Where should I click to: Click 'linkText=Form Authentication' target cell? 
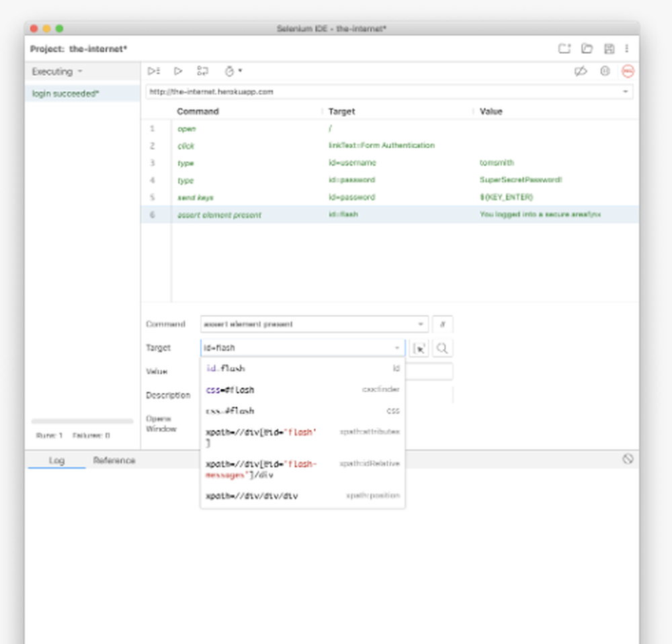point(382,146)
